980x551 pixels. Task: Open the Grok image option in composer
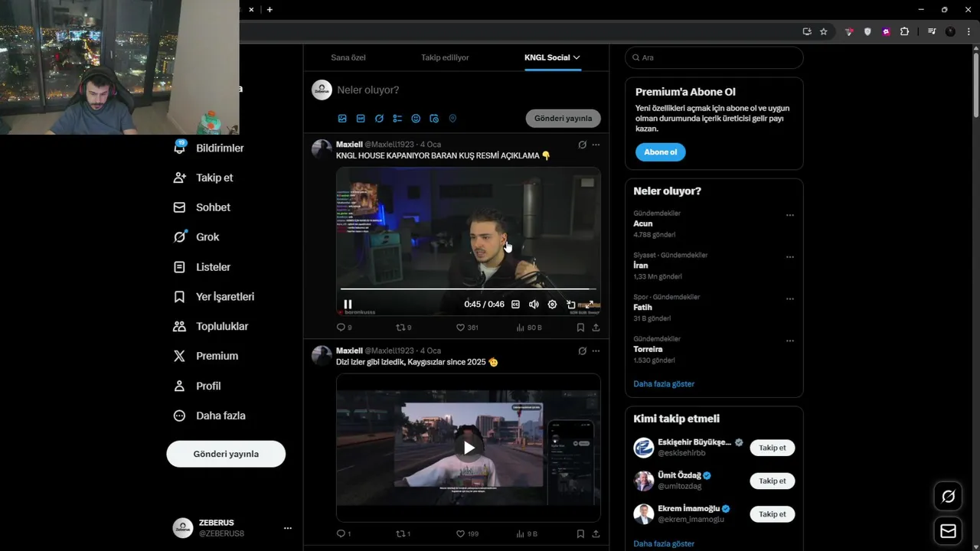[379, 119]
